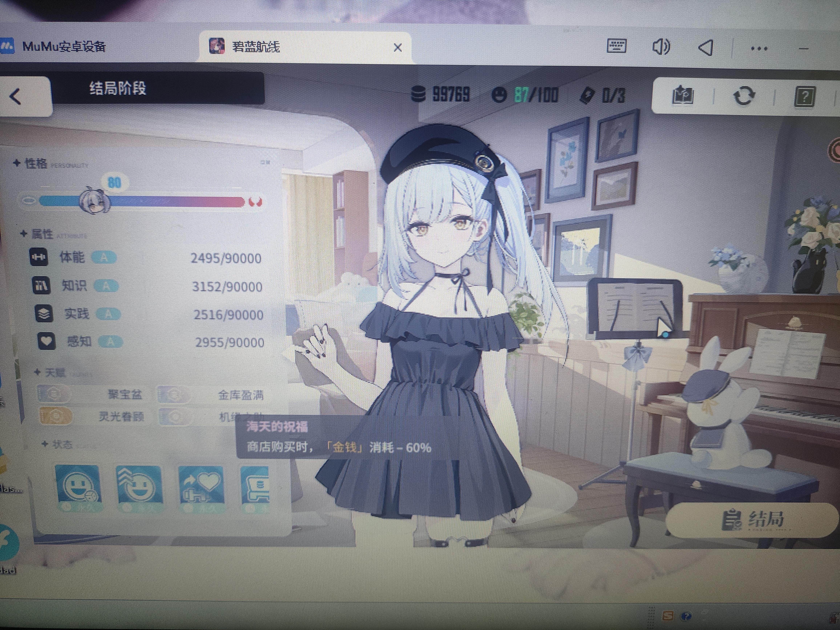The width and height of the screenshot is (840, 630).
Task: Click the MuMu triangle back icon
Action: pos(706,48)
